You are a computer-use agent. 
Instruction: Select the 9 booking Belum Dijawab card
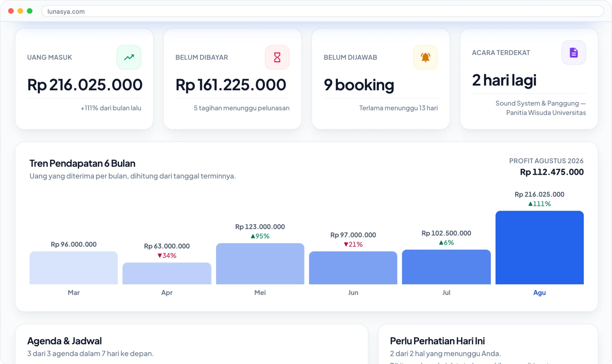tap(381, 79)
